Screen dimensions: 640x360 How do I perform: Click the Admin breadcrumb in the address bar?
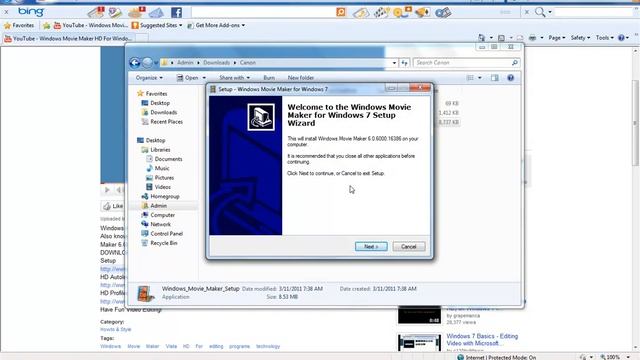pyautogui.click(x=185, y=63)
